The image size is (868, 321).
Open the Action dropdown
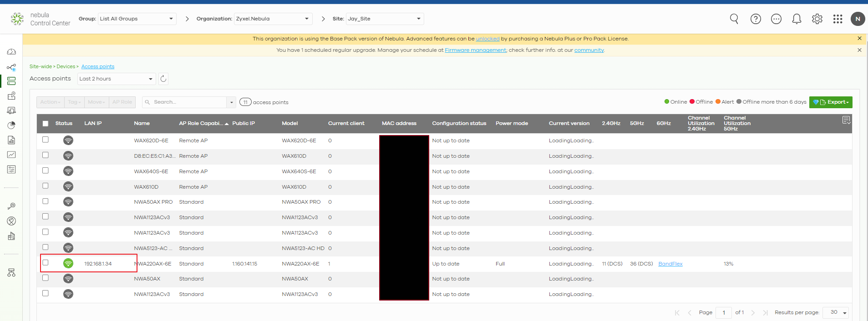coord(51,102)
